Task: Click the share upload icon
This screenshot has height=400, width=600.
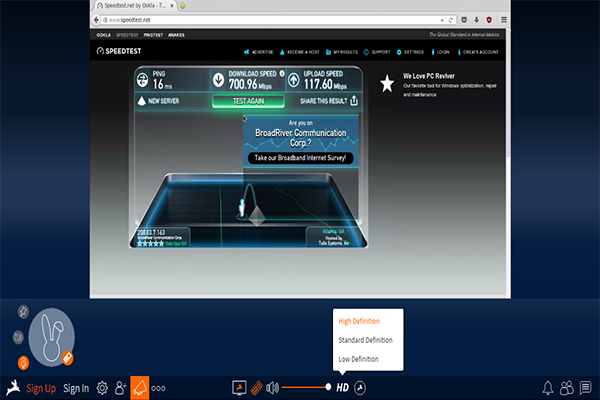Action: click(x=354, y=101)
